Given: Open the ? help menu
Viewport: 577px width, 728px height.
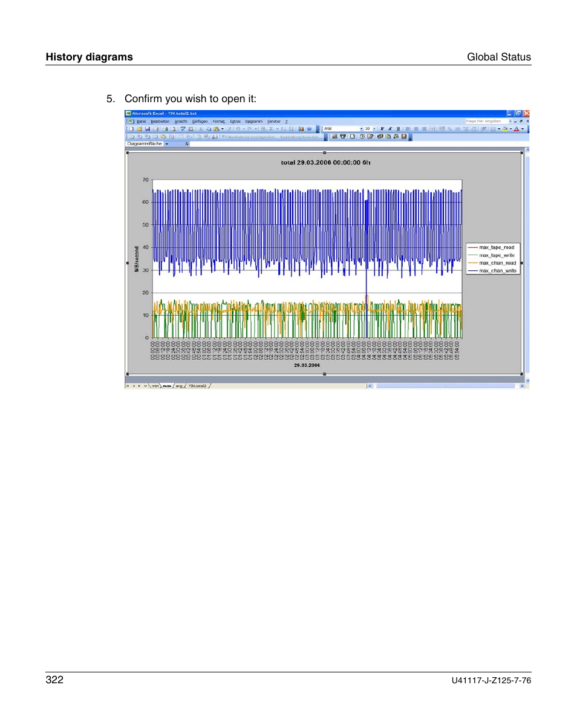Looking at the screenshot, I should coord(286,122).
